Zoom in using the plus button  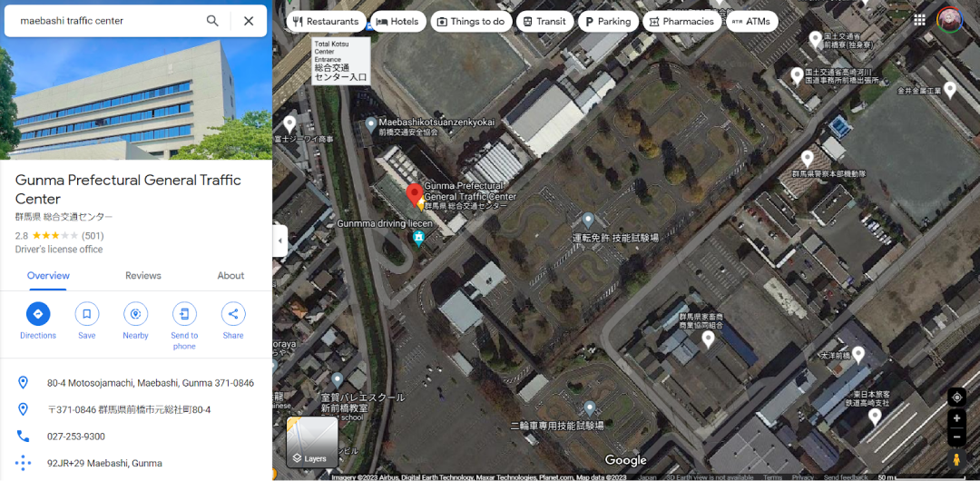point(956,417)
